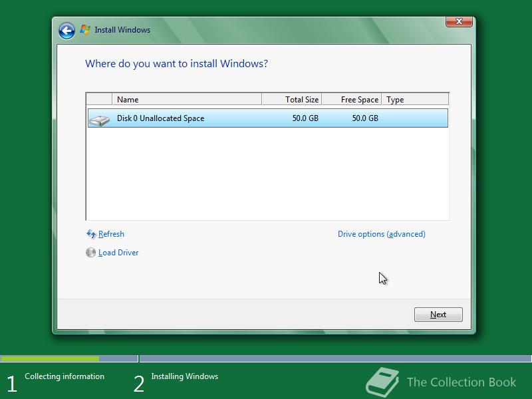Click the Collecting information progress bar
Viewport: 532px width, 399px height.
point(69,358)
